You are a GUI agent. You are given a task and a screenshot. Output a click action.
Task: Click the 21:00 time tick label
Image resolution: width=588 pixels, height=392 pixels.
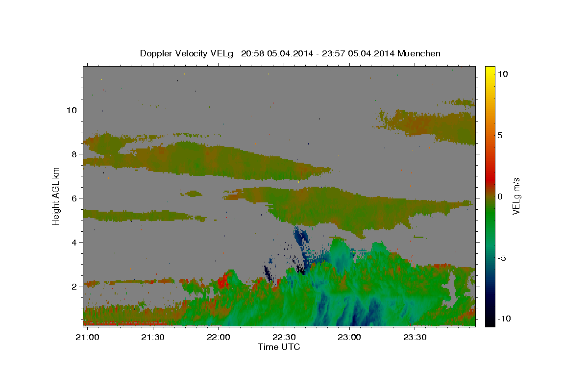click(x=88, y=338)
